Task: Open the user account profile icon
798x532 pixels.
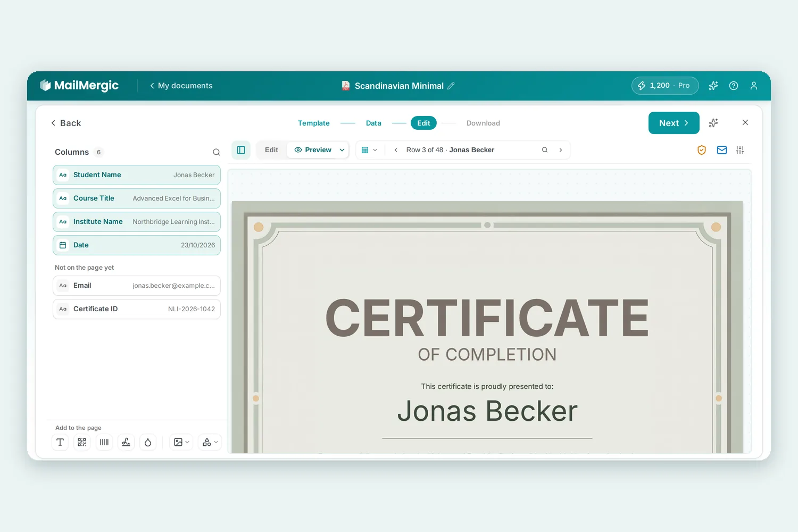Action: (754, 86)
